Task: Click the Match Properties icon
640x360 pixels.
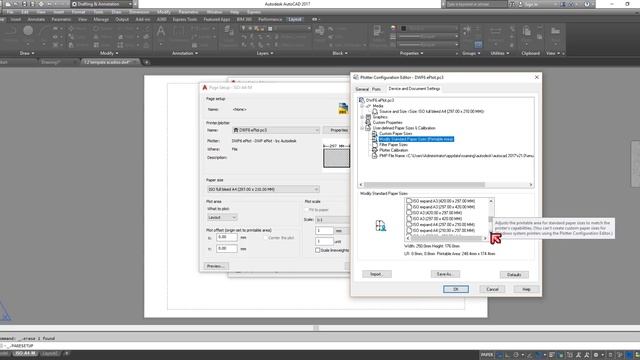Action: tap(378, 30)
